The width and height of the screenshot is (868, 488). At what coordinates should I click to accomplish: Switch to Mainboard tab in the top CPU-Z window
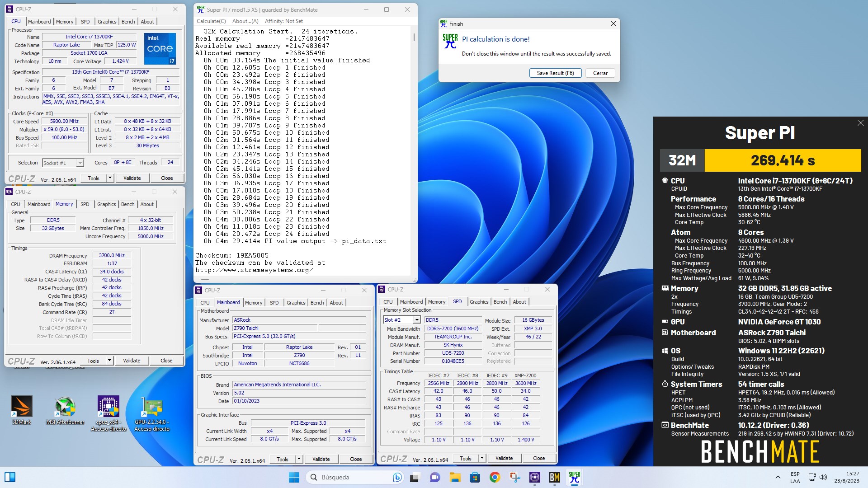39,22
